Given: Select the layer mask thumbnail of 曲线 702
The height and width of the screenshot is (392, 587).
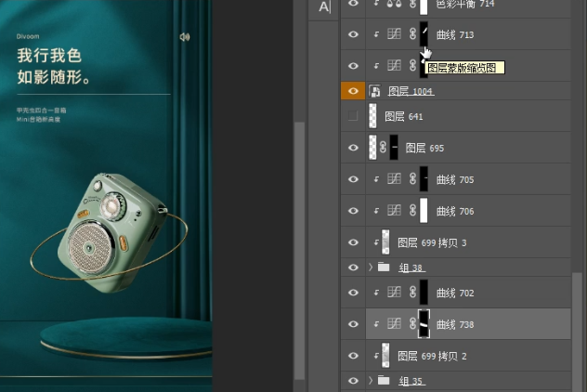Looking at the screenshot, I should point(424,293).
